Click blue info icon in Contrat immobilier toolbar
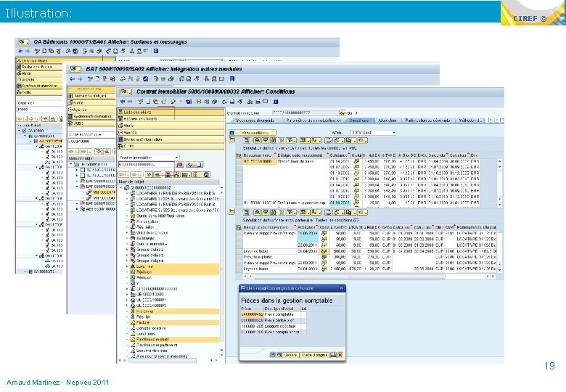The height and width of the screenshot is (392, 566). tap(276, 102)
